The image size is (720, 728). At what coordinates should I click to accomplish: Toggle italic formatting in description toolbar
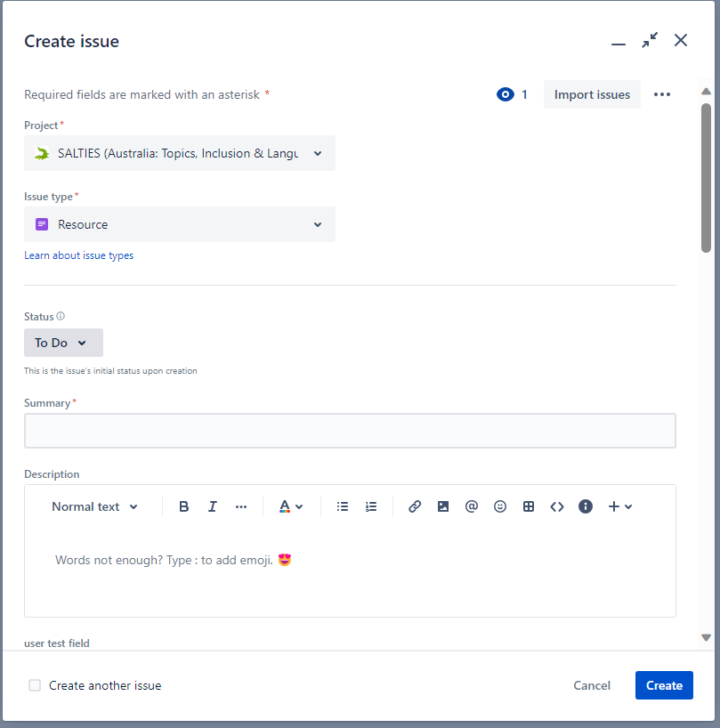[212, 506]
